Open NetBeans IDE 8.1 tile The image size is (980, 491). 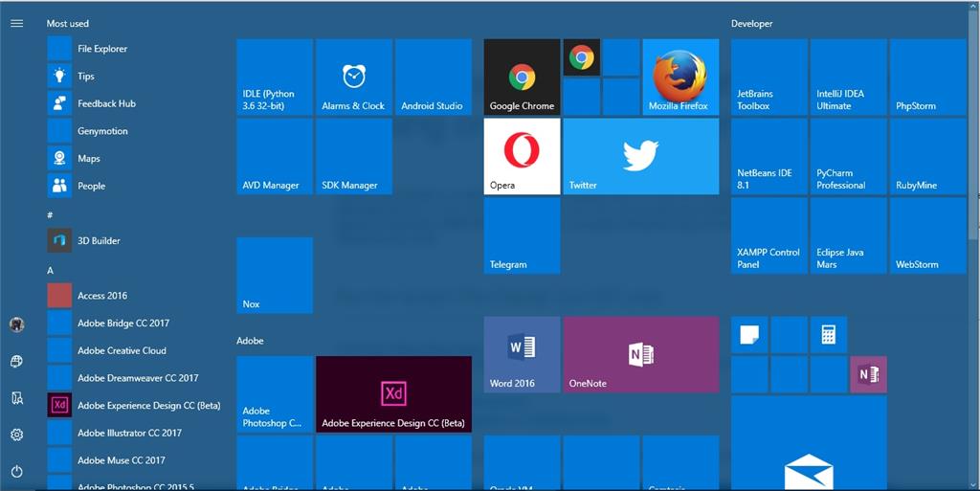click(769, 157)
